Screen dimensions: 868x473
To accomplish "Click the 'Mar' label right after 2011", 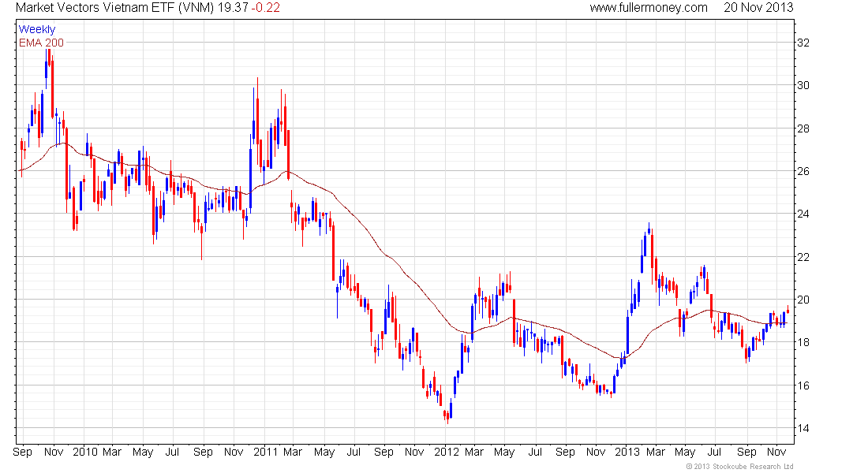I will point(292,452).
